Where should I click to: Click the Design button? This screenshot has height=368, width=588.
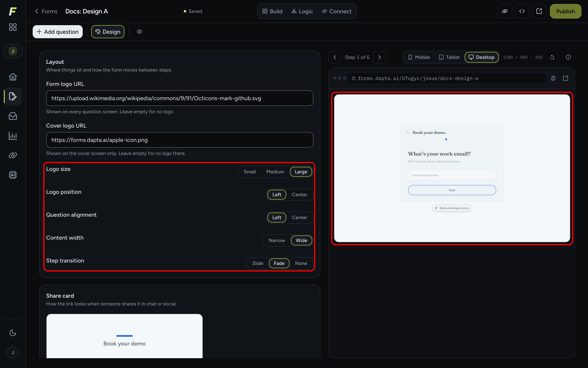pos(108,32)
